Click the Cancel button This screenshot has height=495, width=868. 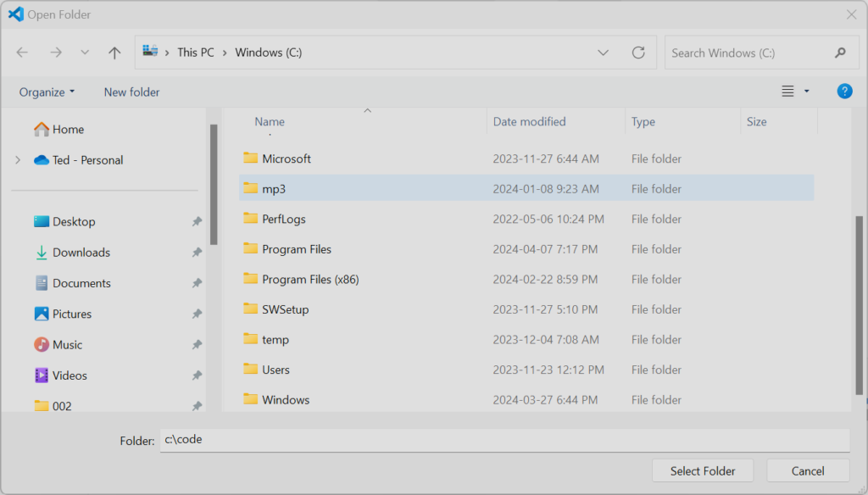[x=807, y=471]
